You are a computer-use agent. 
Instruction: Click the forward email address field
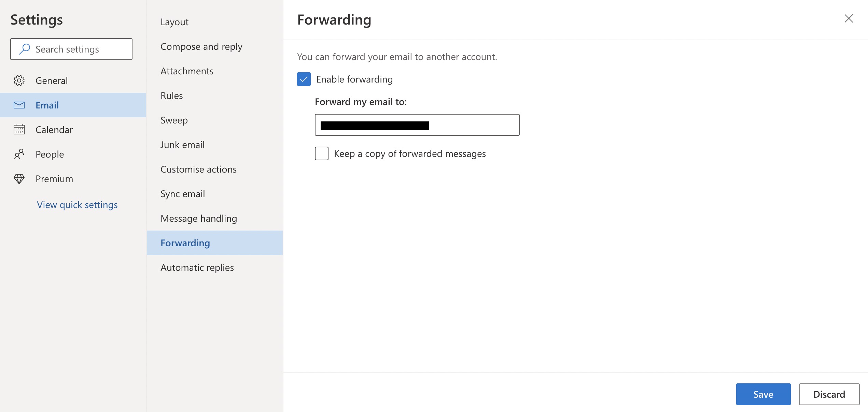click(417, 125)
